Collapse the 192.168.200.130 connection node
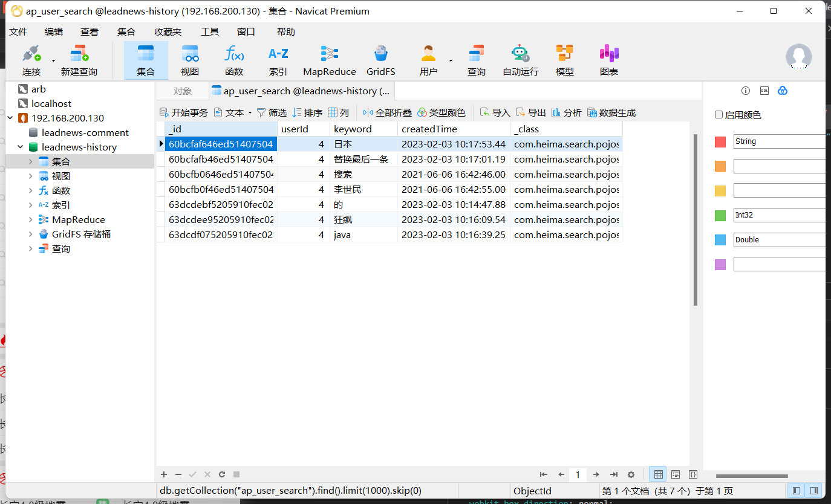 (10, 118)
